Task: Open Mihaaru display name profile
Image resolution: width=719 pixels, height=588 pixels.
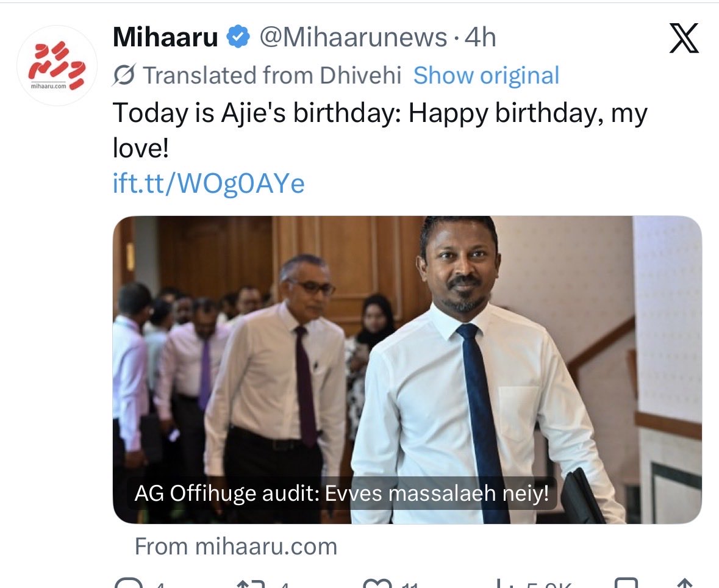Action: click(165, 37)
